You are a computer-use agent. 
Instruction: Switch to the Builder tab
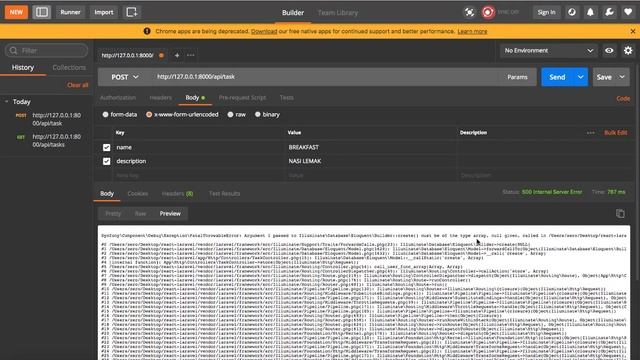click(x=293, y=13)
